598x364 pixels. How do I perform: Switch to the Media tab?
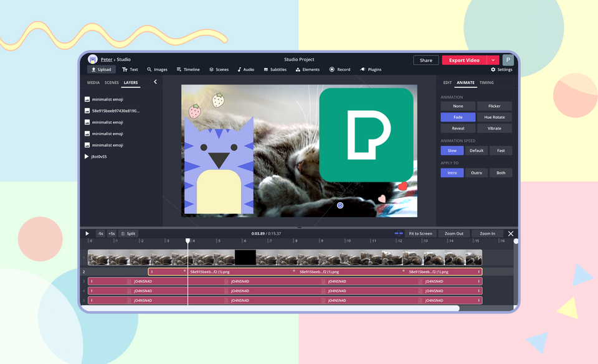[x=92, y=82]
